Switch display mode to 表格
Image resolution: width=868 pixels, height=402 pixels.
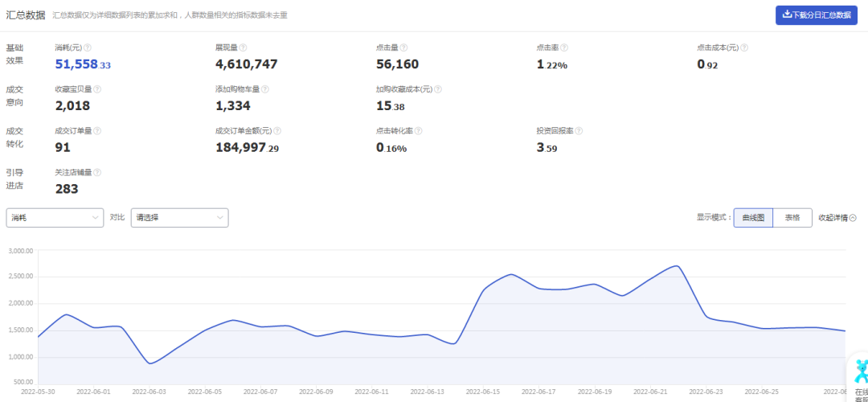(x=792, y=218)
